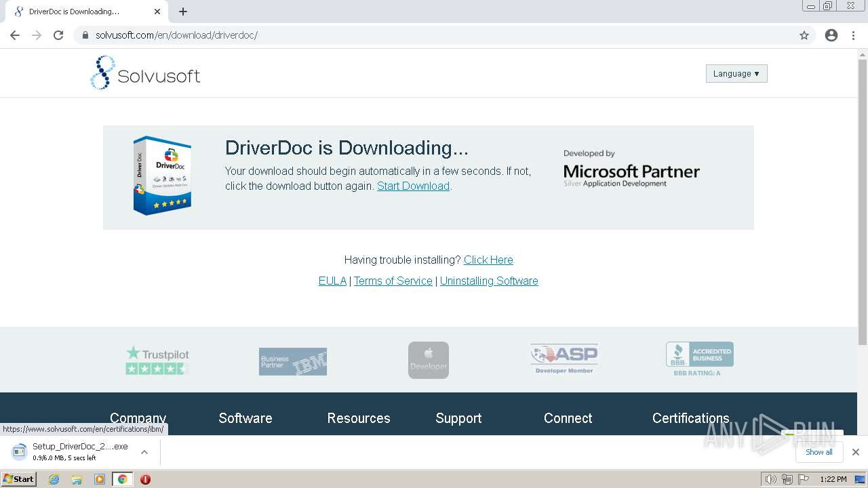Open the Chrome profile avatar icon
Image resolution: width=868 pixels, height=488 pixels.
coord(831,35)
